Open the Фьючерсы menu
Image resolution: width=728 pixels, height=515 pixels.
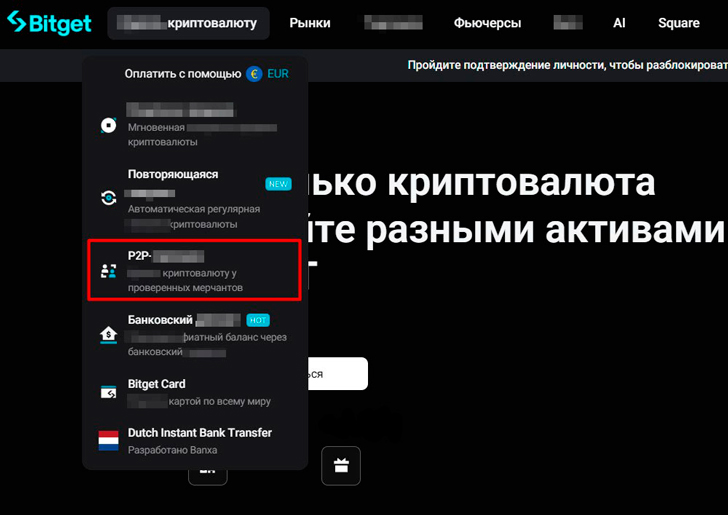coord(487,23)
